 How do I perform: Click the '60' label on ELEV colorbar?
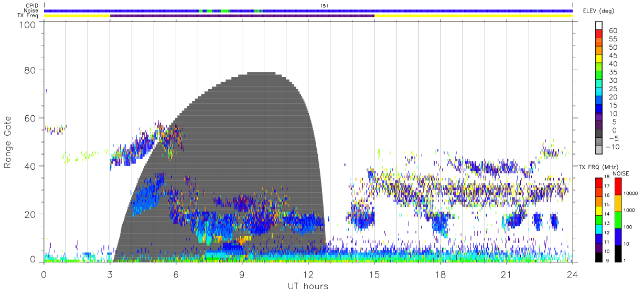click(613, 30)
